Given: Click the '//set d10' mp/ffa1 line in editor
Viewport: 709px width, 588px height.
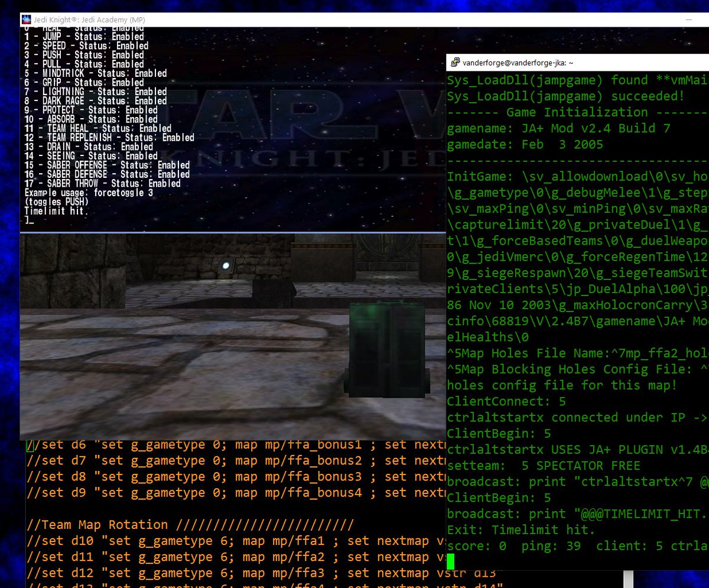Looking at the screenshot, I should [235, 541].
